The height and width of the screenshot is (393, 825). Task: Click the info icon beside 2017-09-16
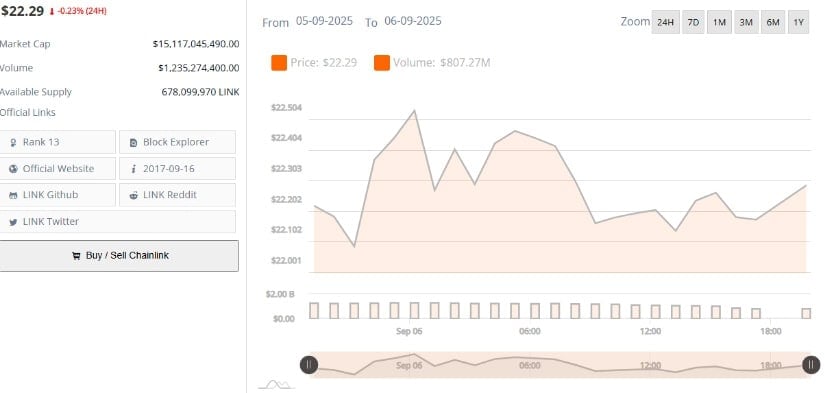point(134,169)
